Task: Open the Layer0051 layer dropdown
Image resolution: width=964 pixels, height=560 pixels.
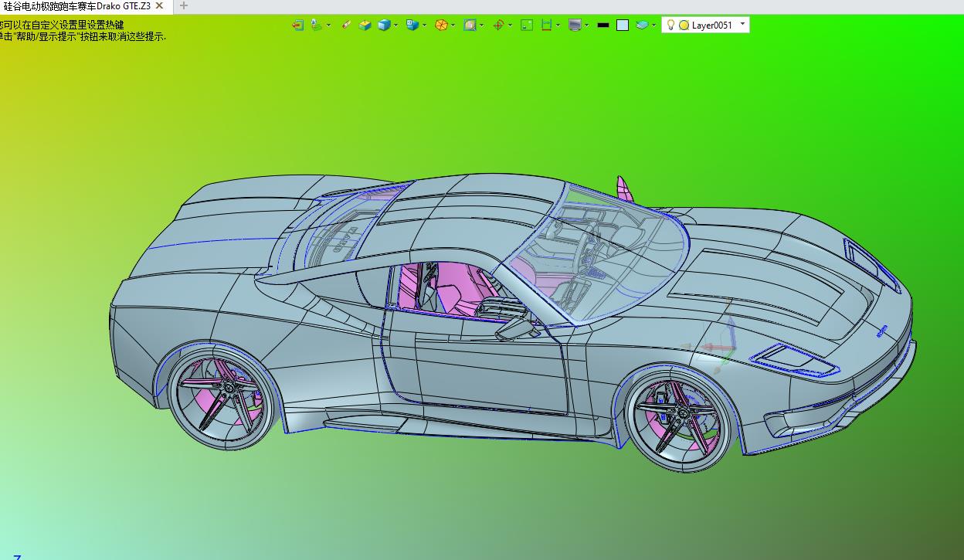Action: point(743,24)
